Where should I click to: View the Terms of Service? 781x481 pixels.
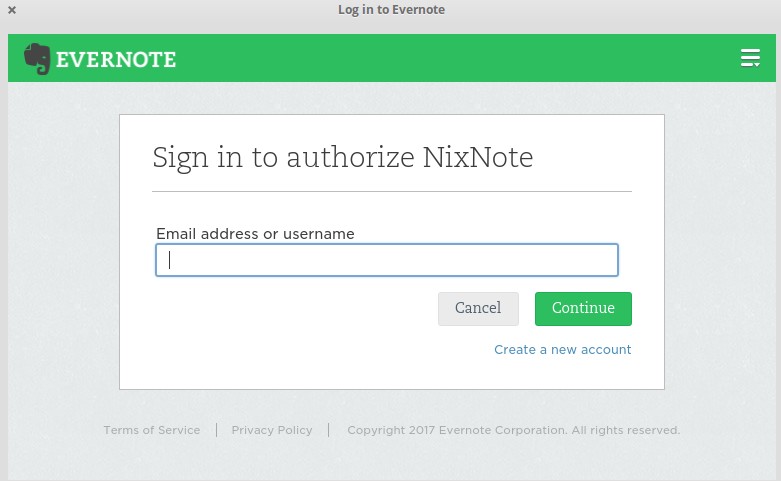pyautogui.click(x=151, y=430)
